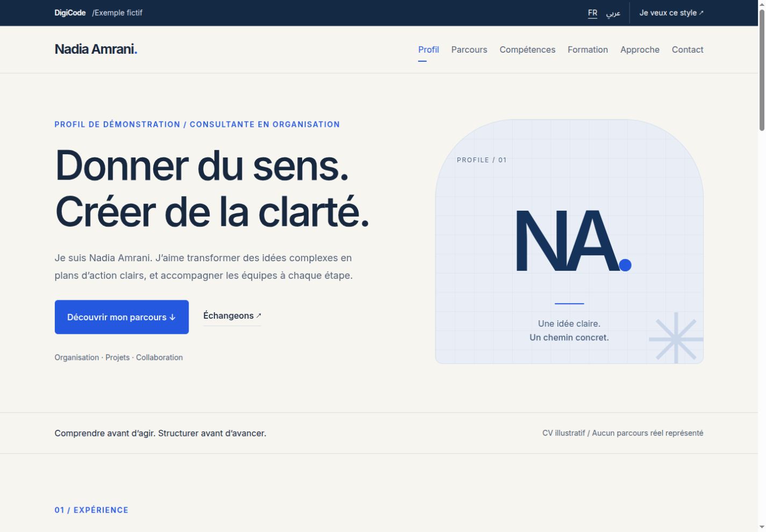This screenshot has height=532, width=766.
Task: Switch the language to FR
Action: coord(592,13)
